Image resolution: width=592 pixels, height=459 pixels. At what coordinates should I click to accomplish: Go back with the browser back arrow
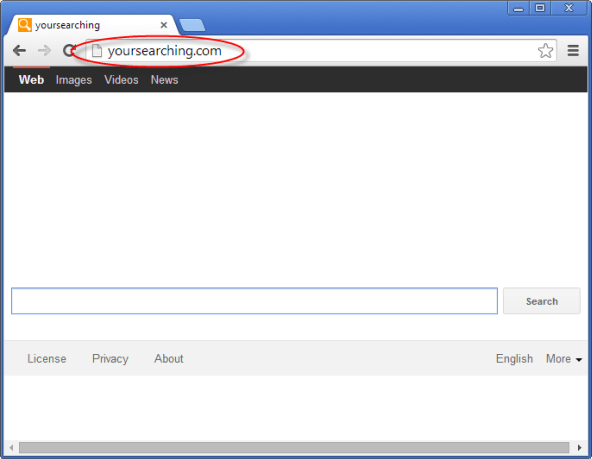19,50
